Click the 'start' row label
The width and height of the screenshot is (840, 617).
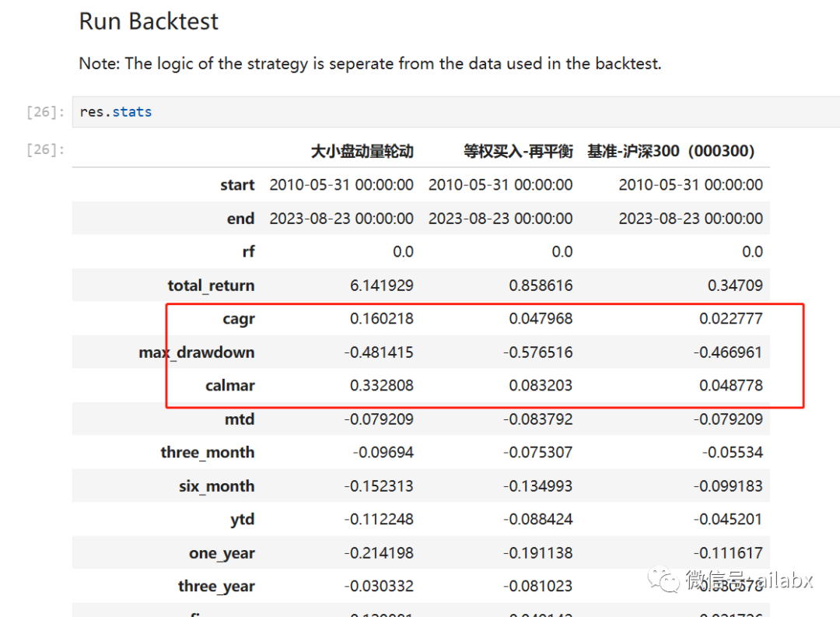[237, 185]
